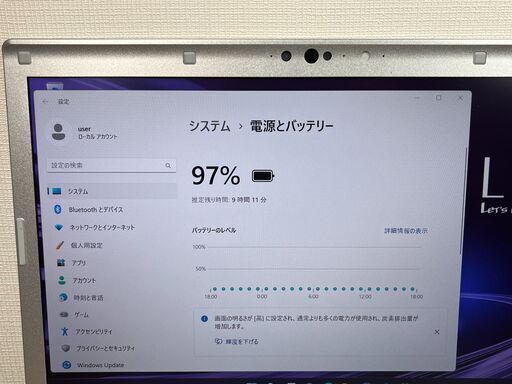Open アカウント settings category
Image resolution: width=512 pixels, height=384 pixels.
coord(84,280)
